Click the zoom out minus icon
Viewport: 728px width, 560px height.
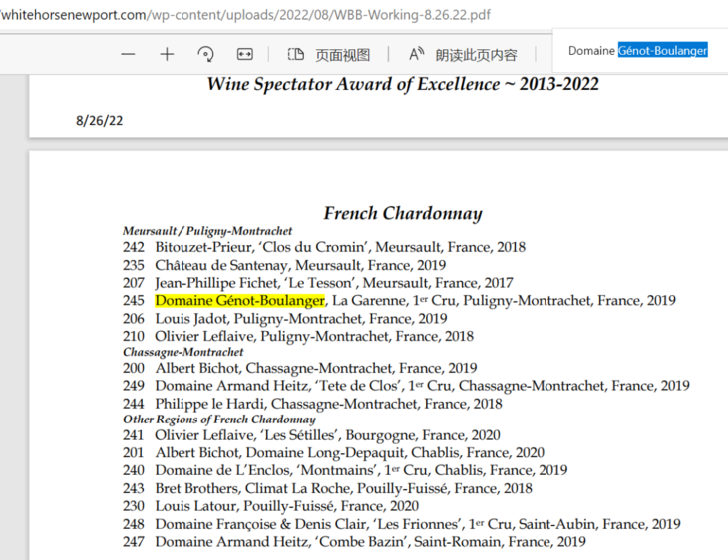pyautogui.click(x=128, y=54)
